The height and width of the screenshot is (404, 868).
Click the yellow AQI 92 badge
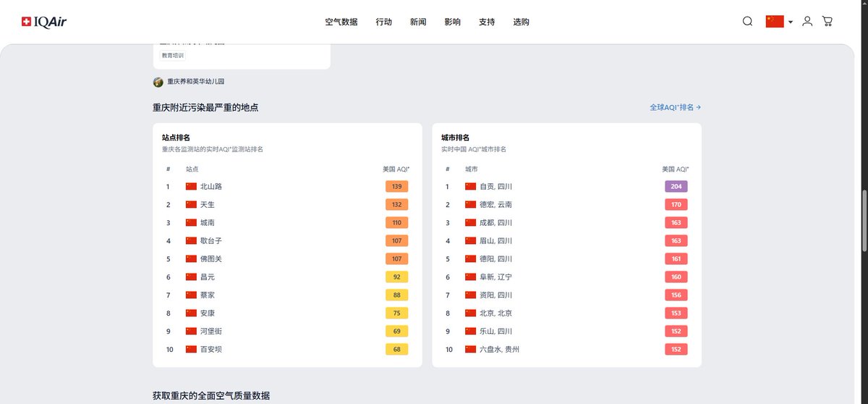tap(397, 277)
